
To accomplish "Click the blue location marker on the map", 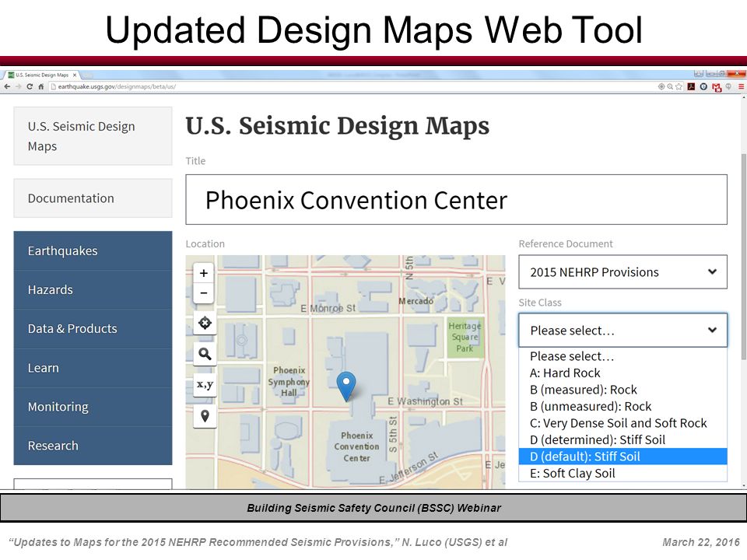I will click(x=345, y=385).
